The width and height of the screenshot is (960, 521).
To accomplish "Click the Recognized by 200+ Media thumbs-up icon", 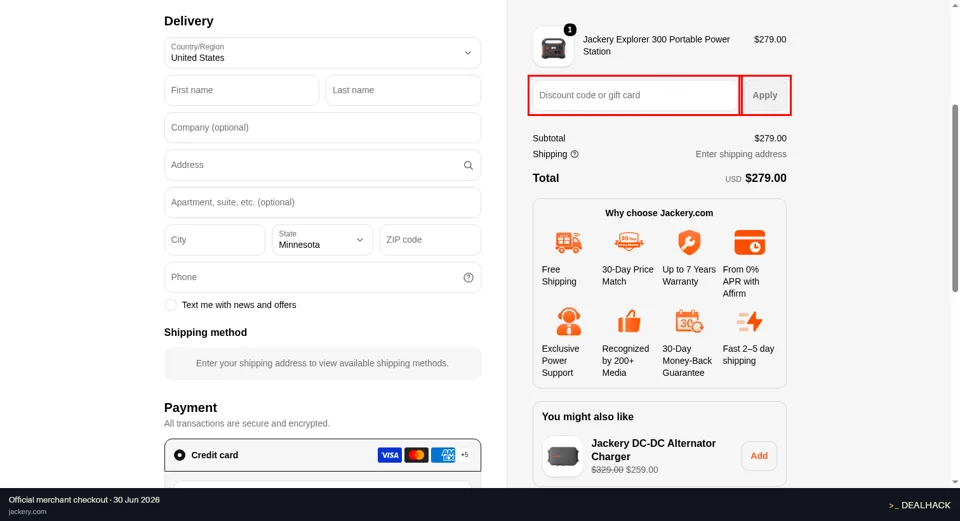I will coord(628,321).
